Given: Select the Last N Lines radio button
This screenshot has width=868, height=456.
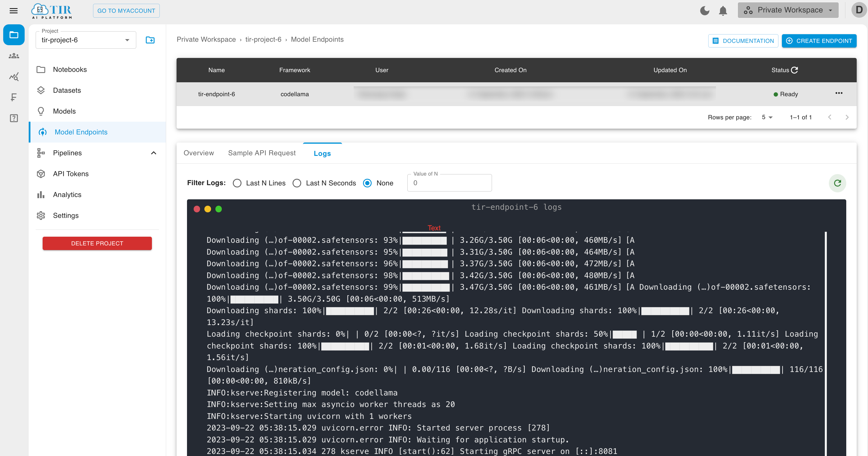Looking at the screenshot, I should point(237,183).
